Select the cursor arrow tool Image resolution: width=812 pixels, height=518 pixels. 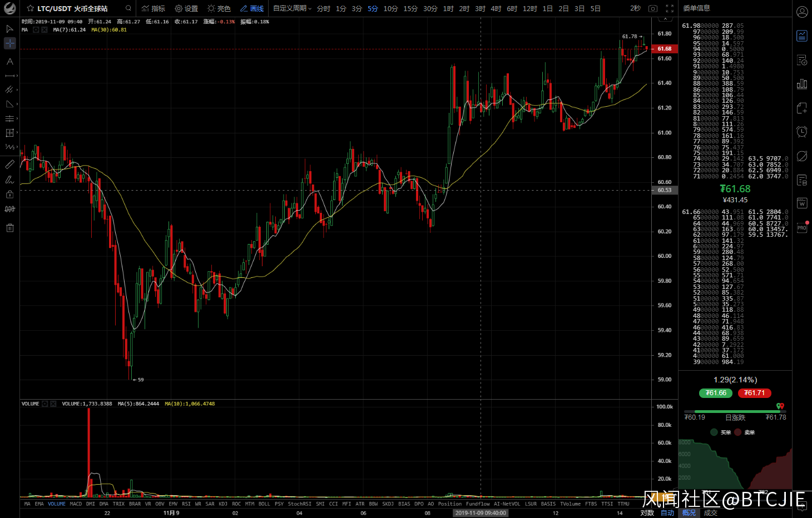9,28
